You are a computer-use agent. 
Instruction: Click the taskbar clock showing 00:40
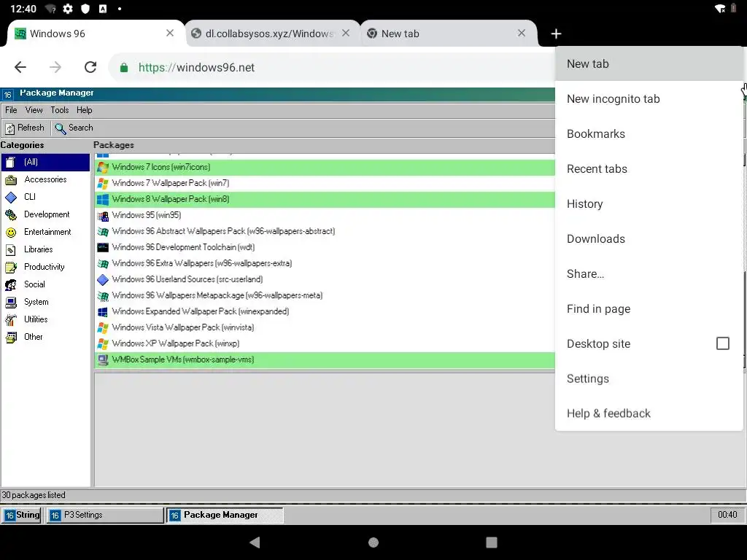[x=727, y=515]
